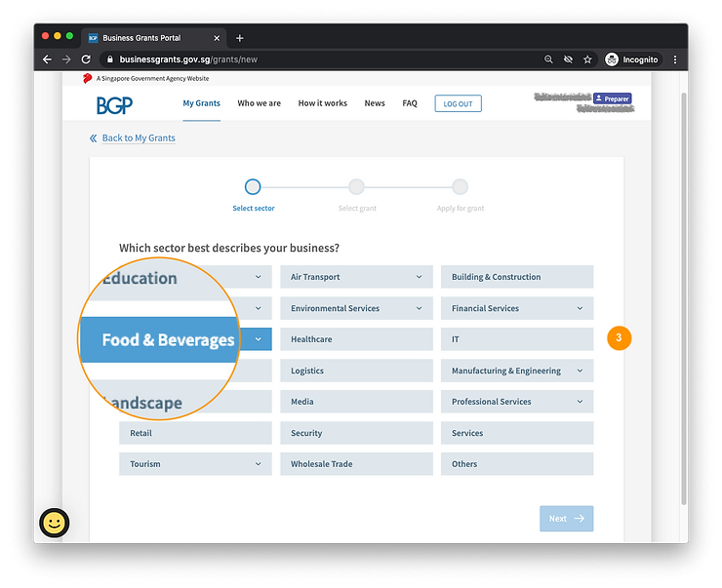Screen dimensions: 722x588
Task: Click the page vertical scrollbar
Action: (684, 299)
